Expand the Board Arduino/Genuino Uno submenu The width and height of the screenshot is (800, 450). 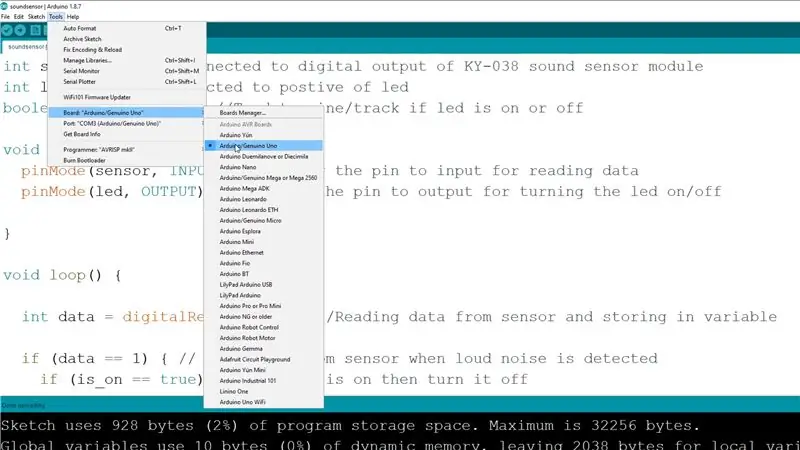(127, 113)
